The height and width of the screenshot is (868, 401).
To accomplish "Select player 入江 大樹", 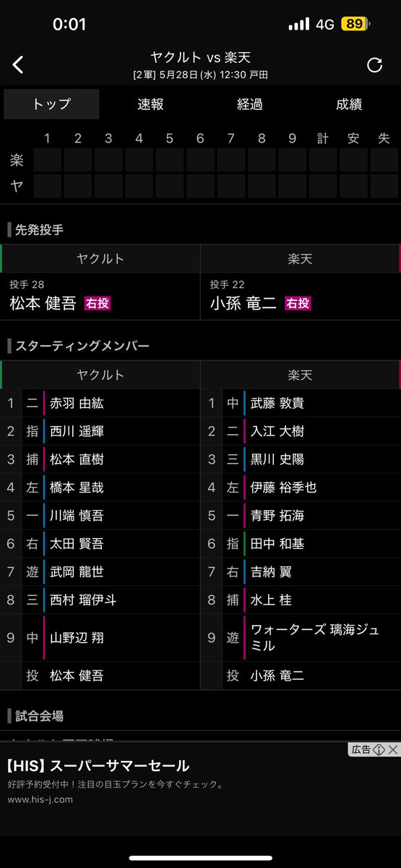I will point(277,431).
